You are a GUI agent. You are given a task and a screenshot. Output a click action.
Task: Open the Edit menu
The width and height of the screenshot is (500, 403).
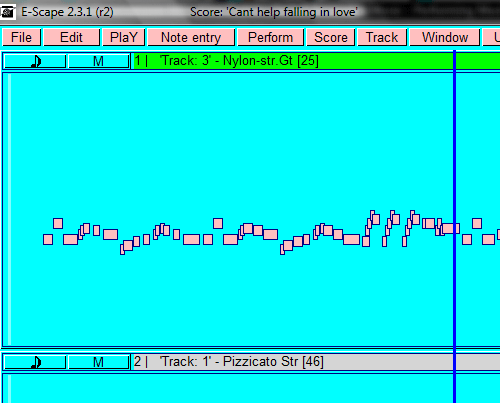click(x=71, y=37)
